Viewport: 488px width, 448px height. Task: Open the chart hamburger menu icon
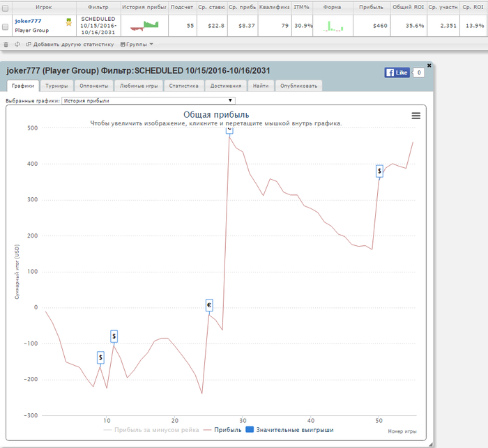click(x=416, y=116)
